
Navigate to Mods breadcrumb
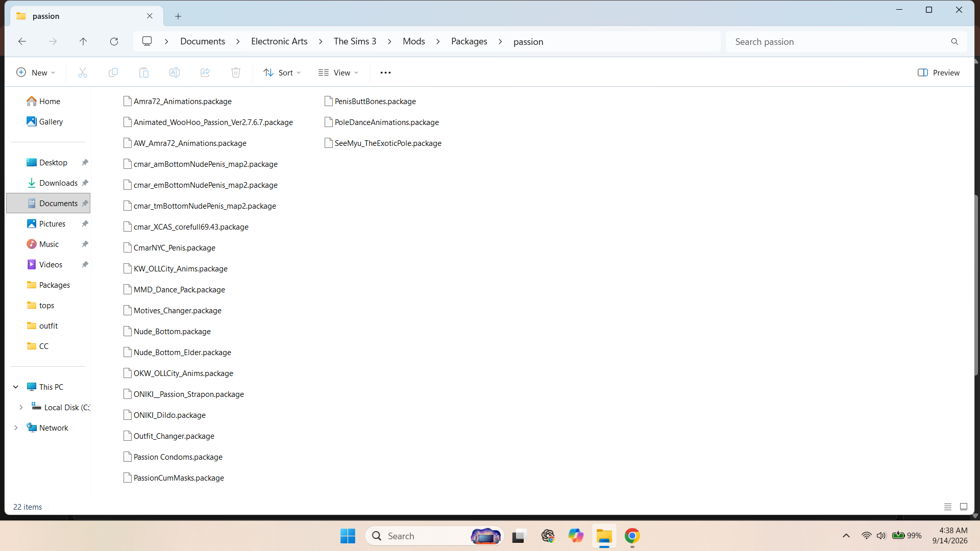coord(414,41)
